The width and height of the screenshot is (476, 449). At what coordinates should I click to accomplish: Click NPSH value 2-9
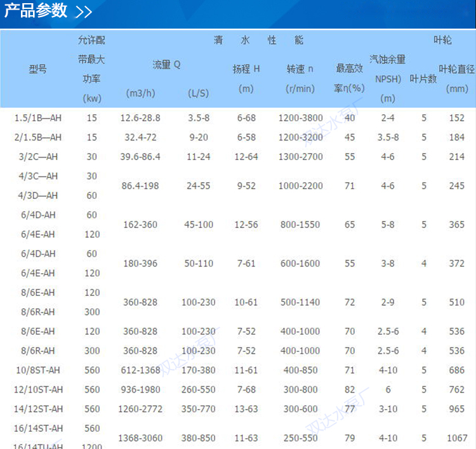point(388,302)
